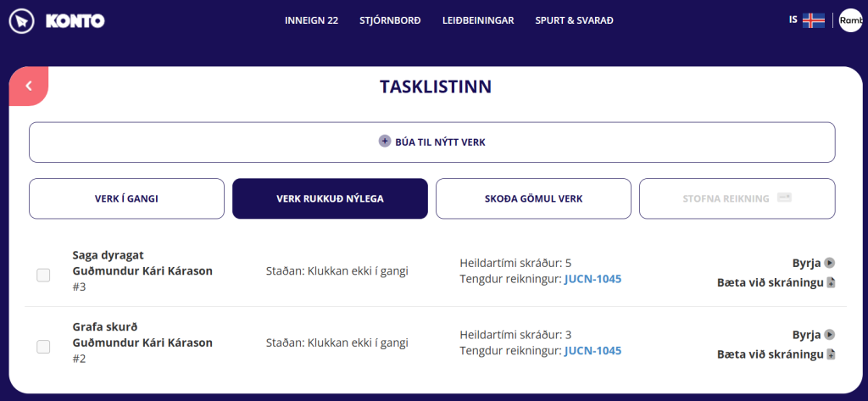This screenshot has width=868, height=401.
Task: Click the card icon in Stofna reikning
Action: tap(784, 198)
